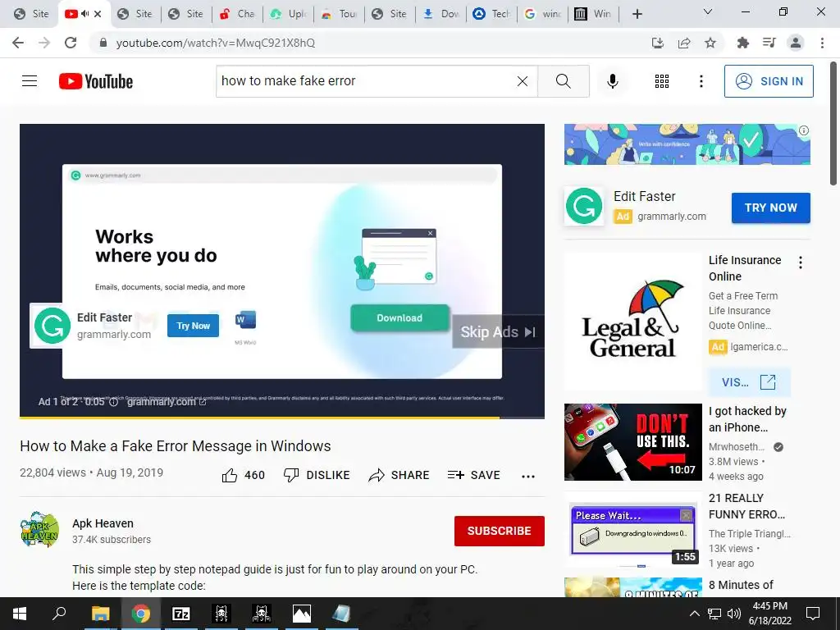Click TRY NOW for Grammarly sidebar ad
Screen dimensions: 840x630
(771, 208)
